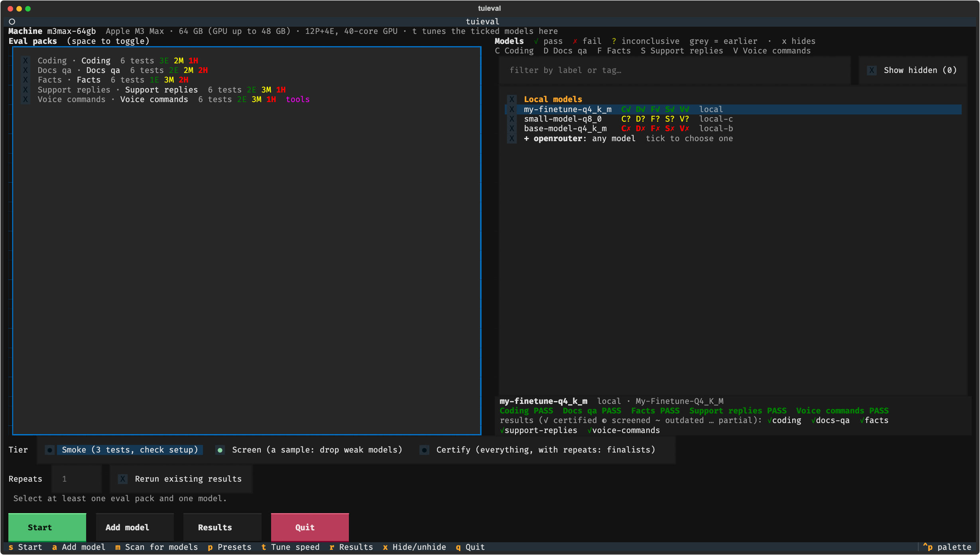Click 'r Results' footer shortcut

click(x=351, y=547)
